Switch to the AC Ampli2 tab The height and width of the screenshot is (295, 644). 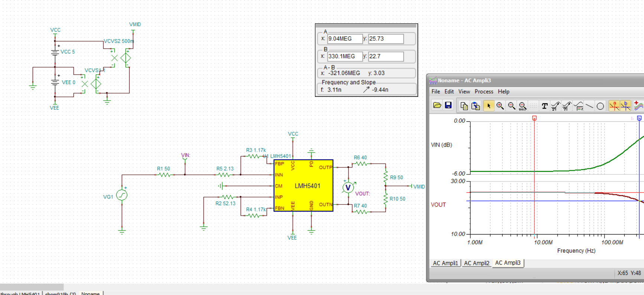(477, 263)
